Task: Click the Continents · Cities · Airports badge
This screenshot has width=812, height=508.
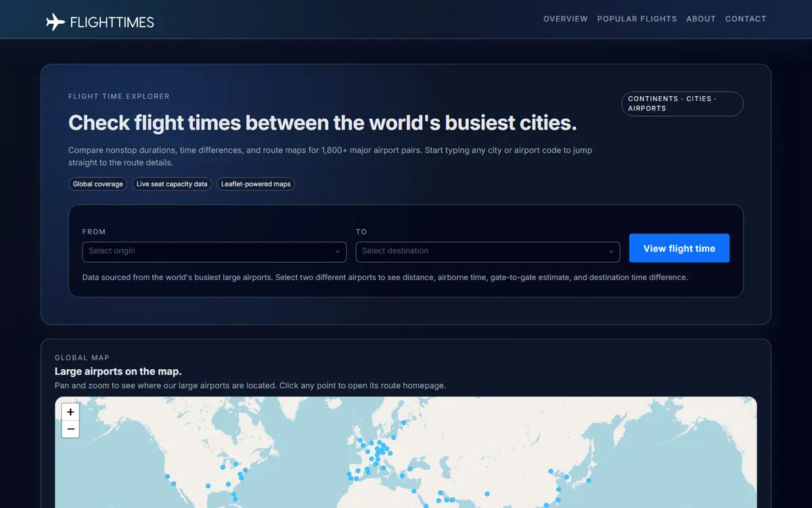Action: 682,104
